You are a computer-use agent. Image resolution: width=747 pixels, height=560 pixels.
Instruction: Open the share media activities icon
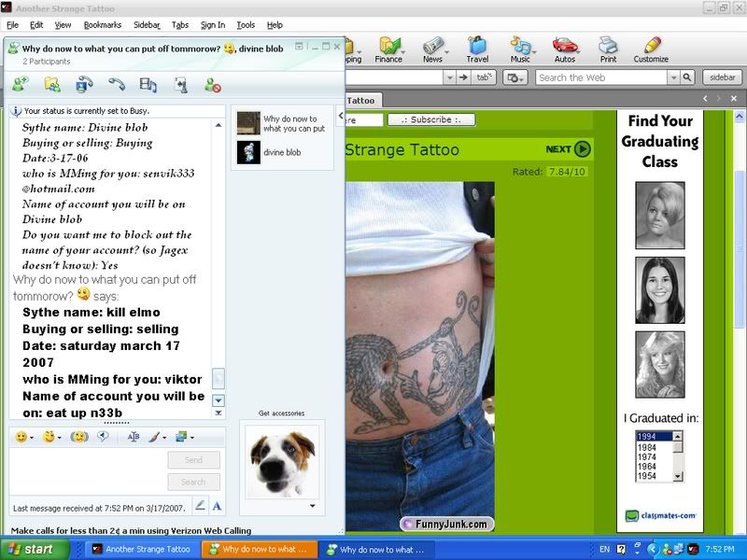[148, 85]
